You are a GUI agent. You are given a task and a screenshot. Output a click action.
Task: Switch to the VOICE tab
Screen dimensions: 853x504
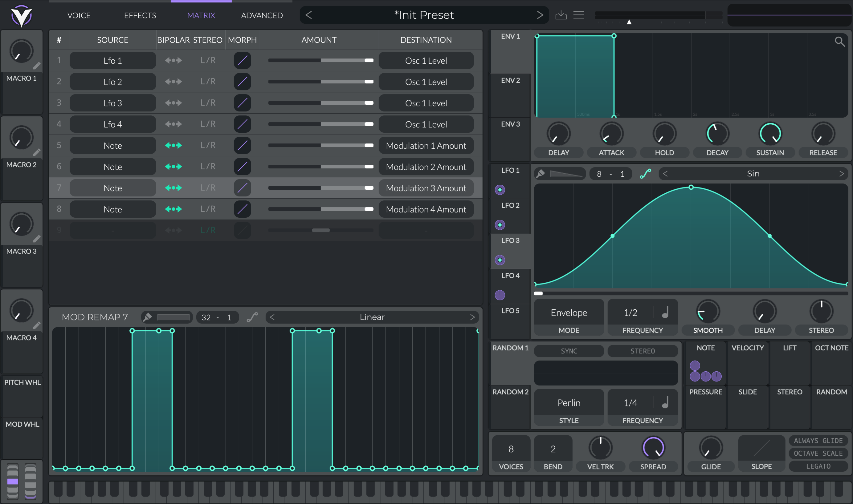click(x=79, y=15)
